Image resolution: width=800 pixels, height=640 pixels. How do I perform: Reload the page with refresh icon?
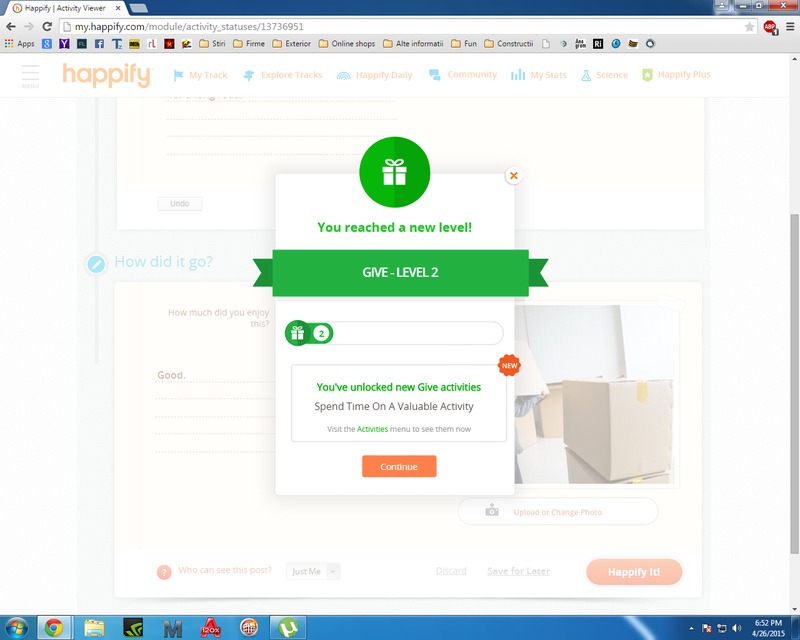(47, 27)
